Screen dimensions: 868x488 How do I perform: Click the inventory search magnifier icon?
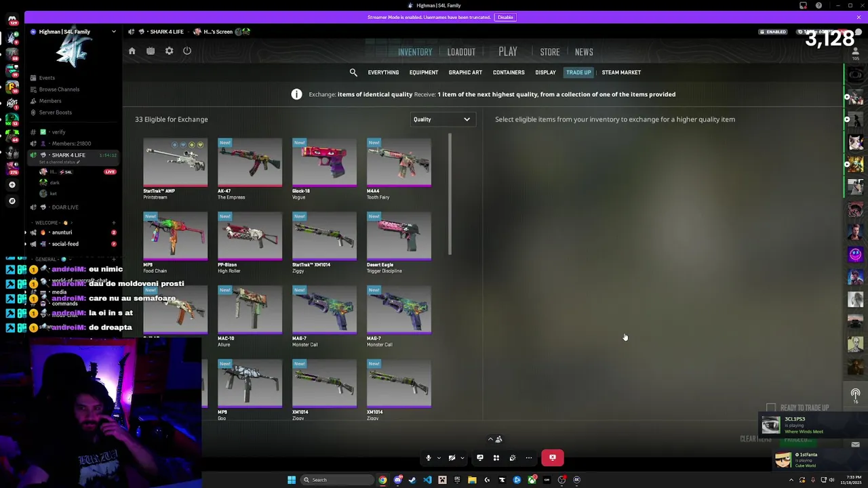353,73
